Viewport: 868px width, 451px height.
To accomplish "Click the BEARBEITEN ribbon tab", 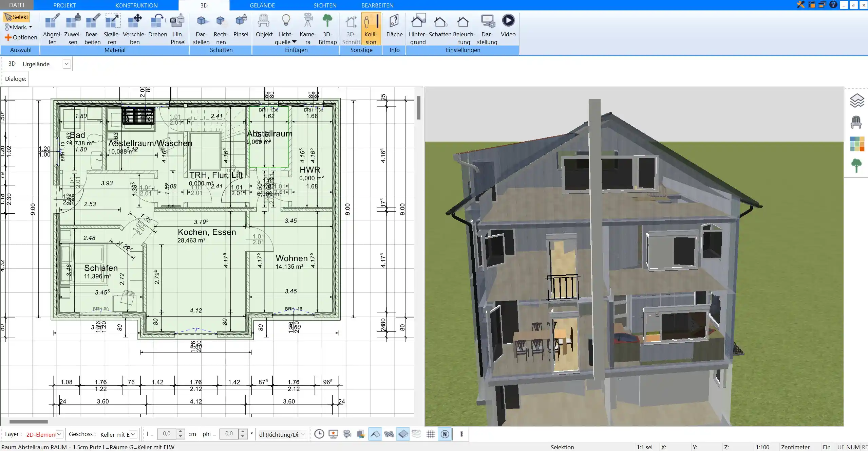I will point(377,5).
